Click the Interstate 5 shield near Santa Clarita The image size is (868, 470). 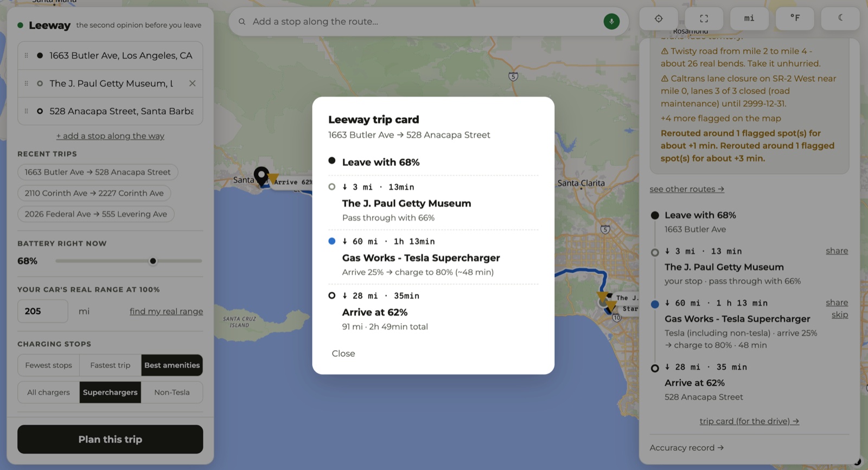point(605,229)
